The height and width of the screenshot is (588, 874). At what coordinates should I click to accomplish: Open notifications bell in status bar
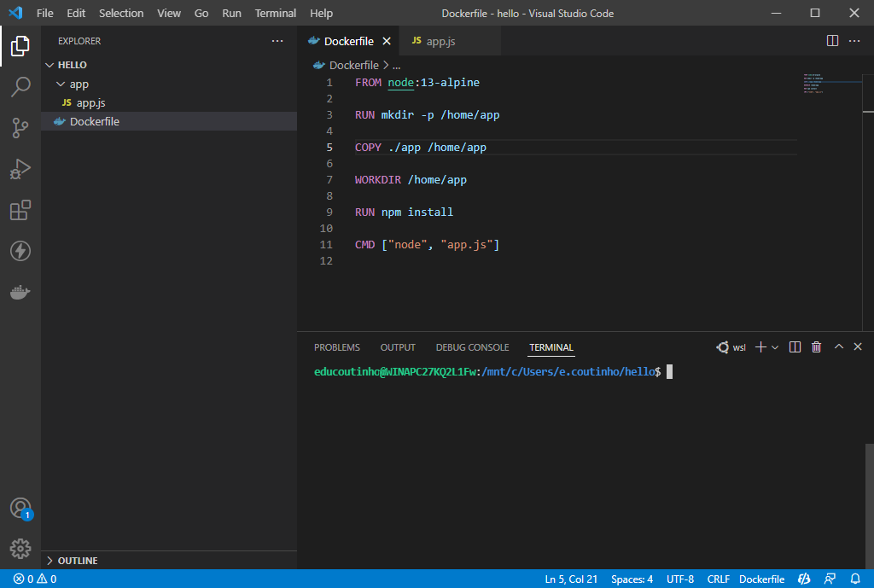[x=855, y=579]
